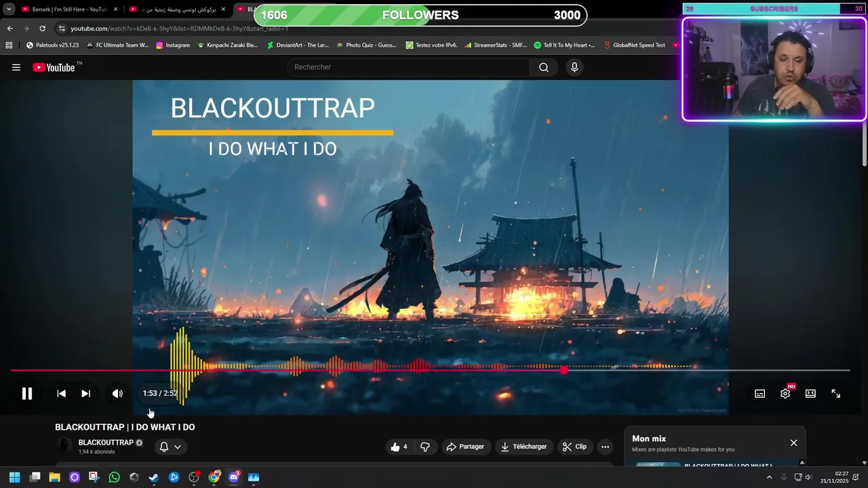
Task: Open the Paletools v25.1.23 bookmark
Action: [52, 45]
